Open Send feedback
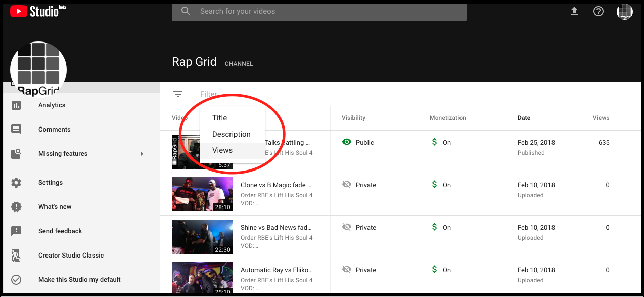This screenshot has width=644, height=297. coord(60,231)
